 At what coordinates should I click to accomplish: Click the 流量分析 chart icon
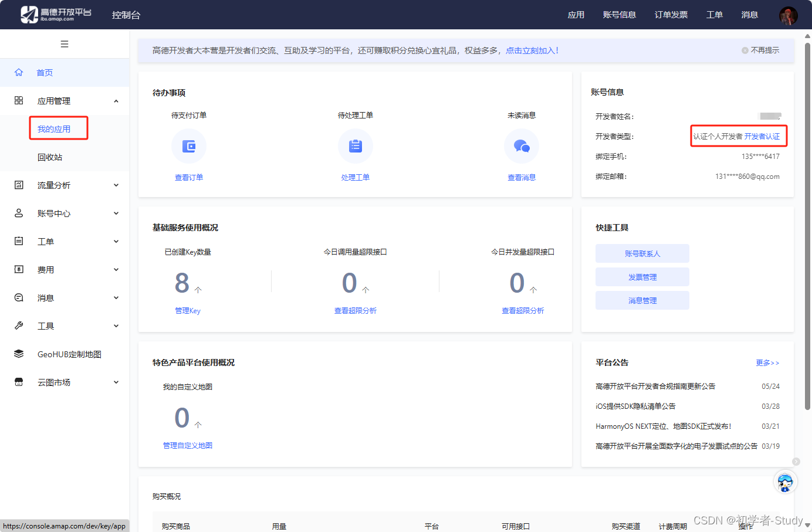coord(19,185)
